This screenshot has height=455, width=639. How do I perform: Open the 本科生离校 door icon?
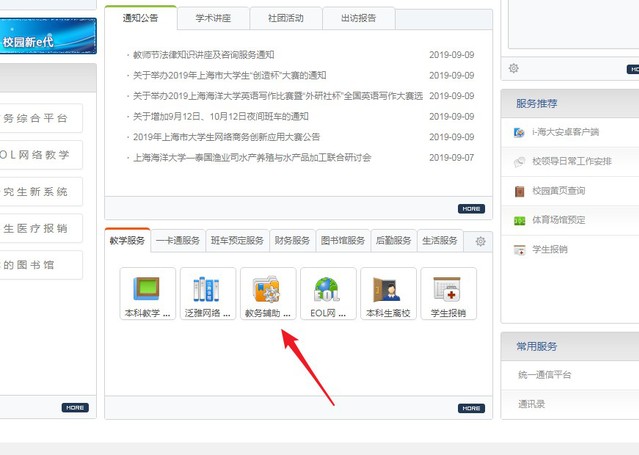click(388, 293)
